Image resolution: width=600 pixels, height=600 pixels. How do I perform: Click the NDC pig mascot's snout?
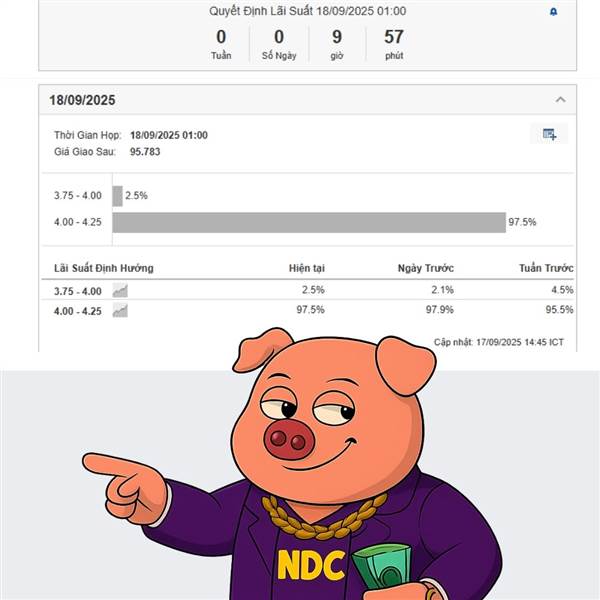tap(289, 439)
